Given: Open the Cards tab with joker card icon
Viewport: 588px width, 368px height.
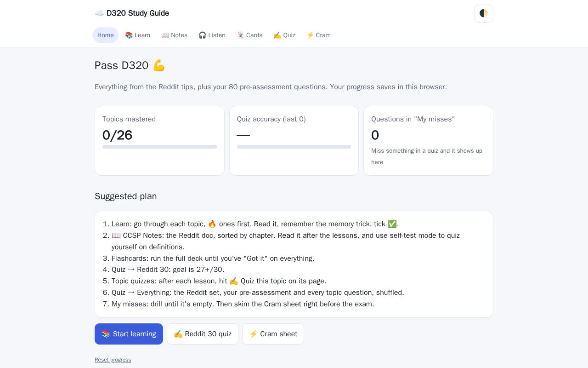Looking at the screenshot, I should pyautogui.click(x=249, y=35).
